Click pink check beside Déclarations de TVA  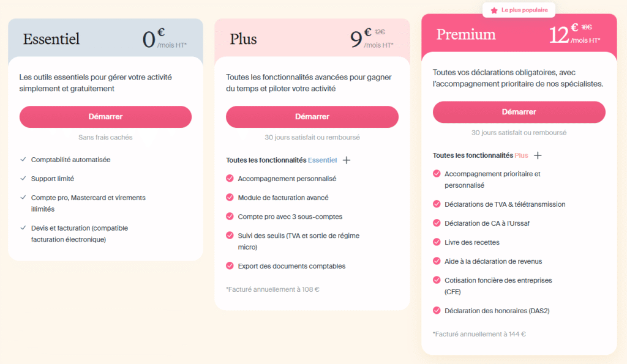point(437,204)
